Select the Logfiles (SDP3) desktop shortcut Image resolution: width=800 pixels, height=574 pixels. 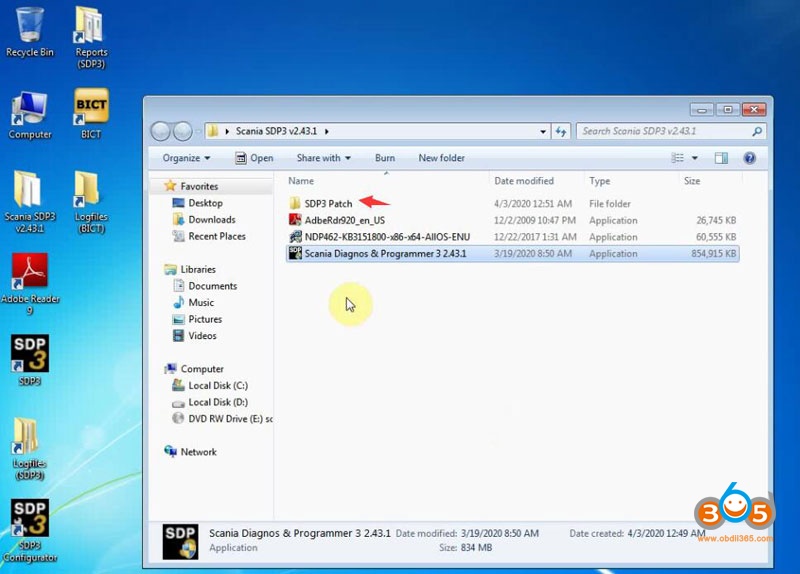click(29, 449)
